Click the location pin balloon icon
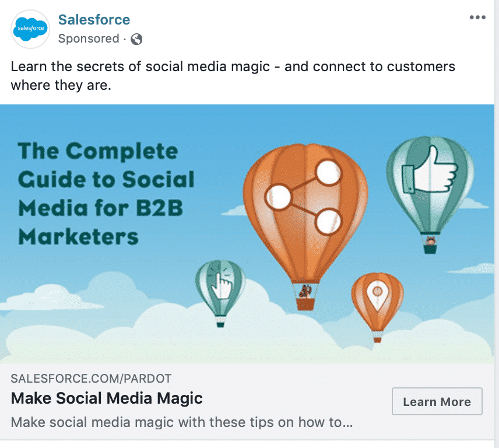This screenshot has width=499, height=448. [377, 295]
